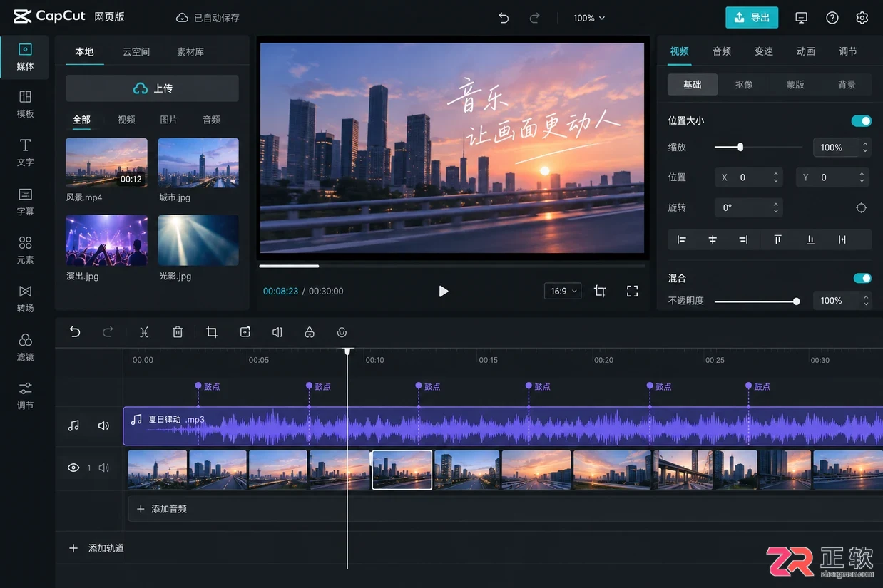Open the 100% zoom dropdown in top bar
883x588 pixels.
click(589, 18)
